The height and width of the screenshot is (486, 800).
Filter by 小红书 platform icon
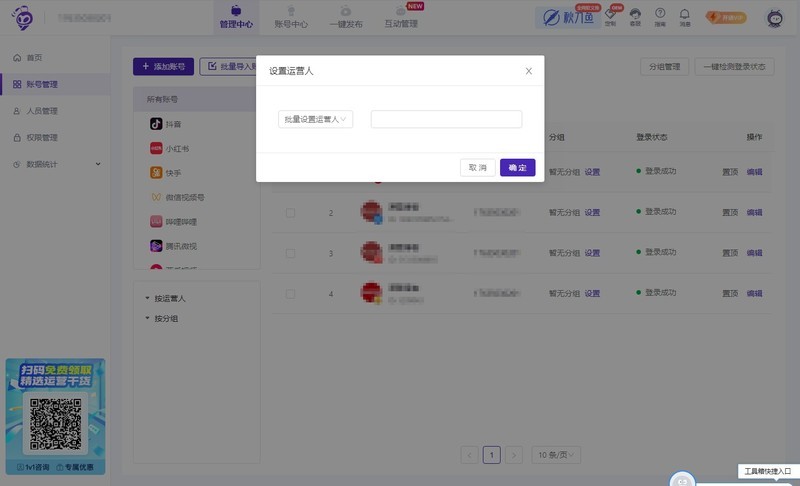coord(156,148)
